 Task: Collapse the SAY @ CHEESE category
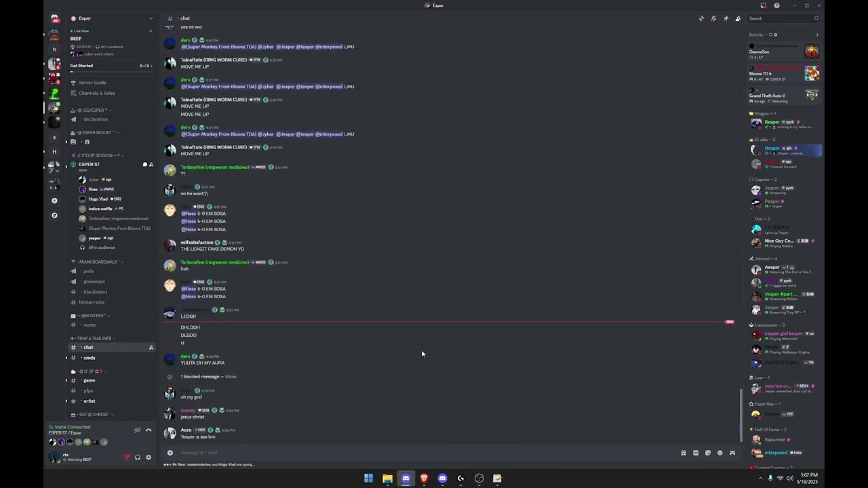coord(92,414)
